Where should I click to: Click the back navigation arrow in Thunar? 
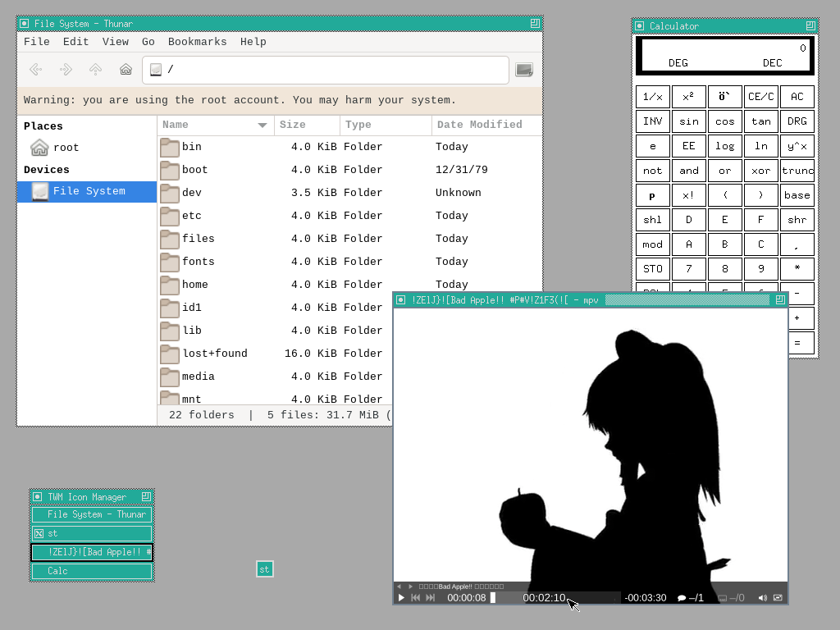tap(35, 70)
